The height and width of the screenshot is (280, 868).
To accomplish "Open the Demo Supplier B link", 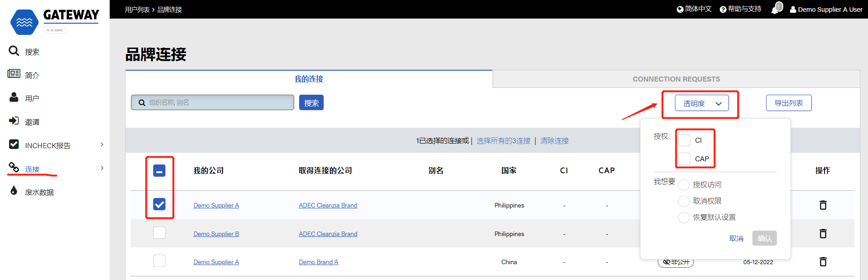I will pos(216,234).
